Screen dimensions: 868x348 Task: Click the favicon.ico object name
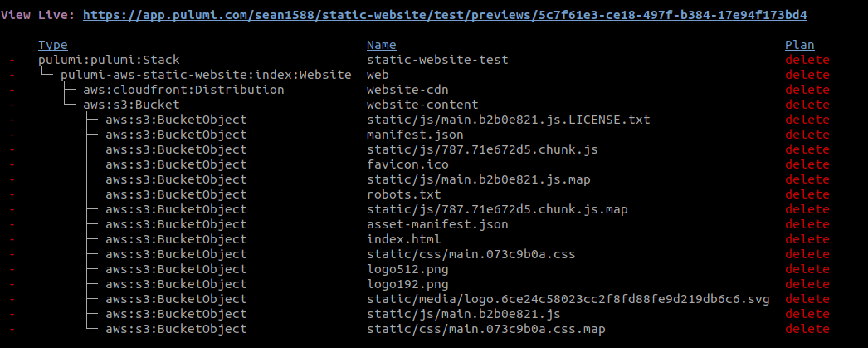tap(407, 164)
